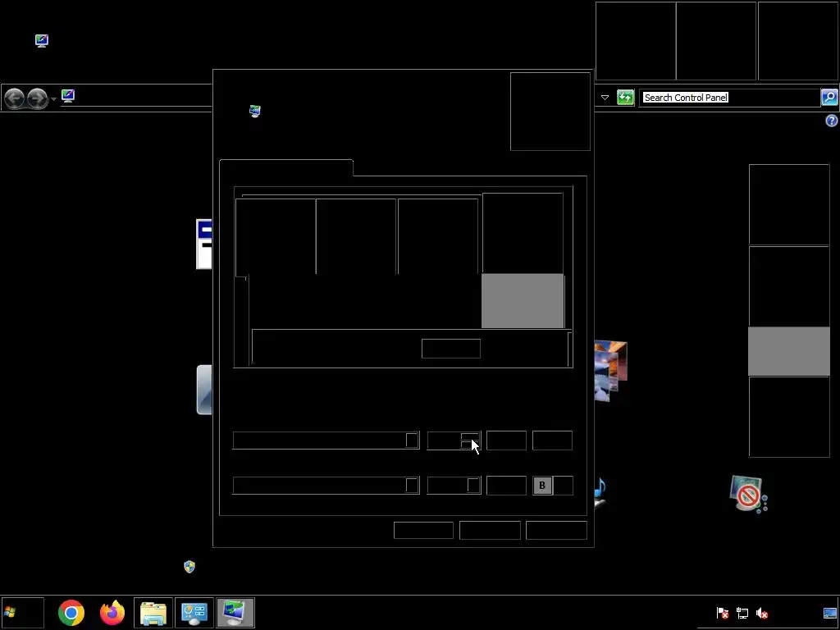This screenshot has height=630, width=840.
Task: Click rightmost bottom button in appearance dialog
Action: pos(557,531)
